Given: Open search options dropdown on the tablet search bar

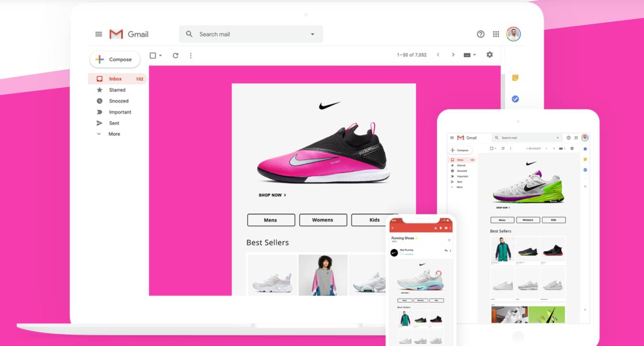Looking at the screenshot, I should pyautogui.click(x=557, y=138).
